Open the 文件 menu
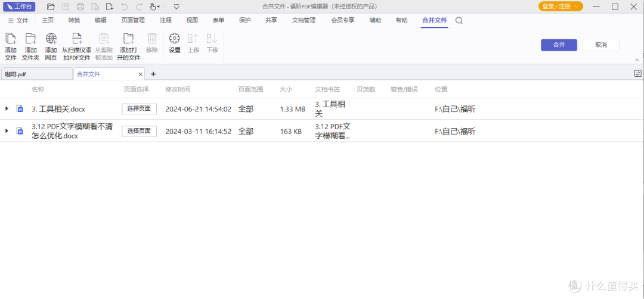The width and height of the screenshot is (644, 299). 18,20
